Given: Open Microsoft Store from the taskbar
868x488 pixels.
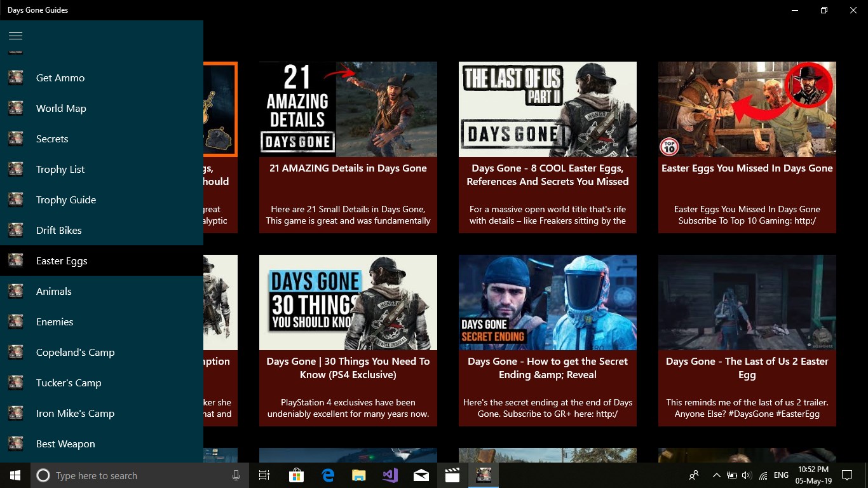Looking at the screenshot, I should [296, 475].
